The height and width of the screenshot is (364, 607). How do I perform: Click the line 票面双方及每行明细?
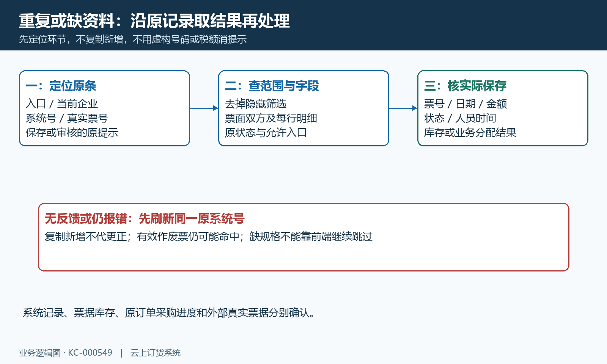click(x=271, y=118)
